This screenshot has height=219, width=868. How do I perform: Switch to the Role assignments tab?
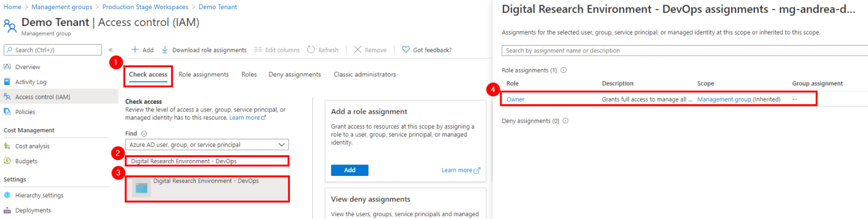[203, 74]
